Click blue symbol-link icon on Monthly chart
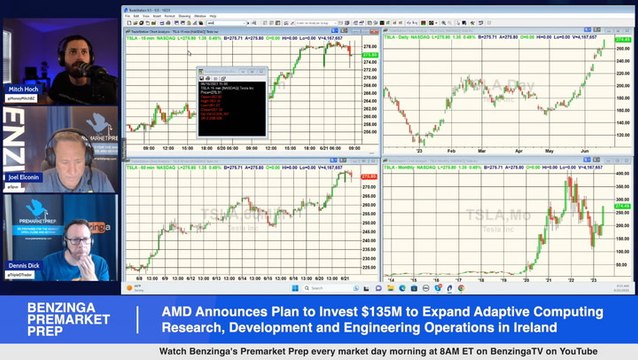638x360 pixels. click(587, 160)
